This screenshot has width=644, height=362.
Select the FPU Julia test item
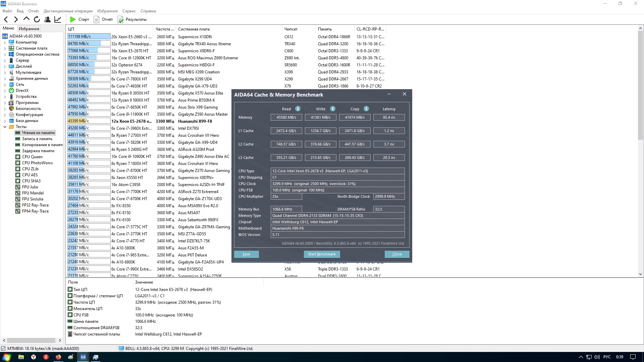tap(30, 187)
